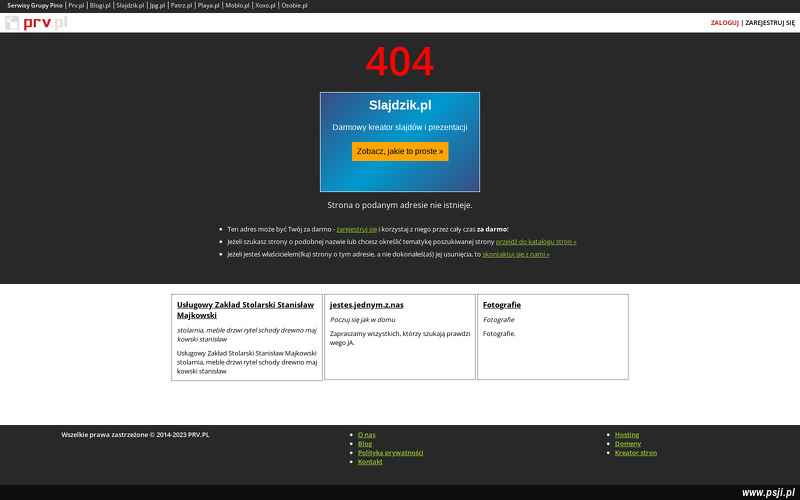Click the Slajdzik.pl banner heading

[400, 105]
